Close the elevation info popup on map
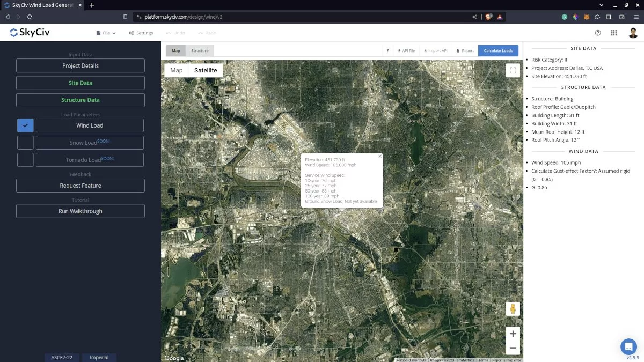The height and width of the screenshot is (362, 644). pos(380,156)
